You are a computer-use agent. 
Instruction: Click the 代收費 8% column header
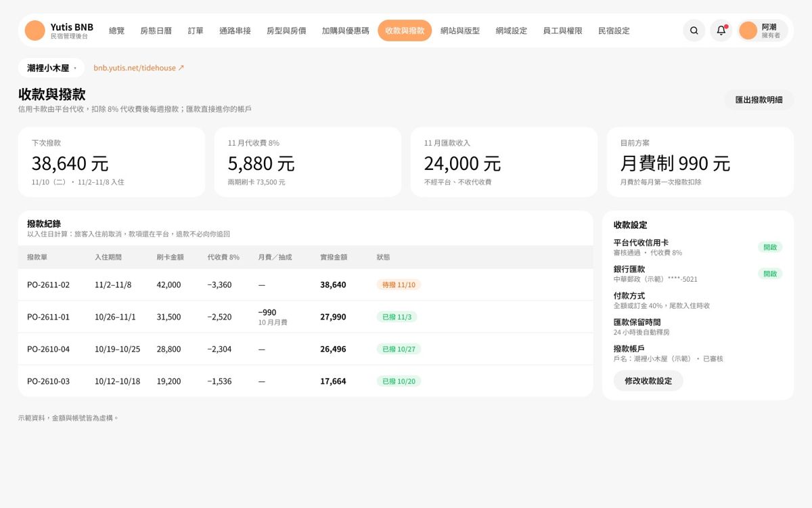point(223,257)
